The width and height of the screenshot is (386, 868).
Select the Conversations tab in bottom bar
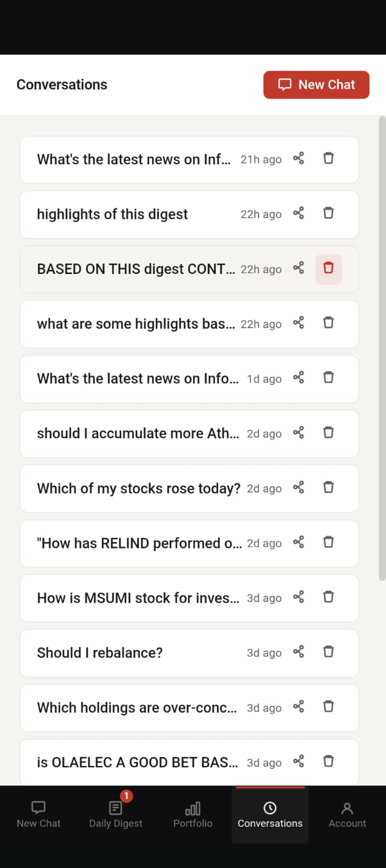click(x=270, y=814)
